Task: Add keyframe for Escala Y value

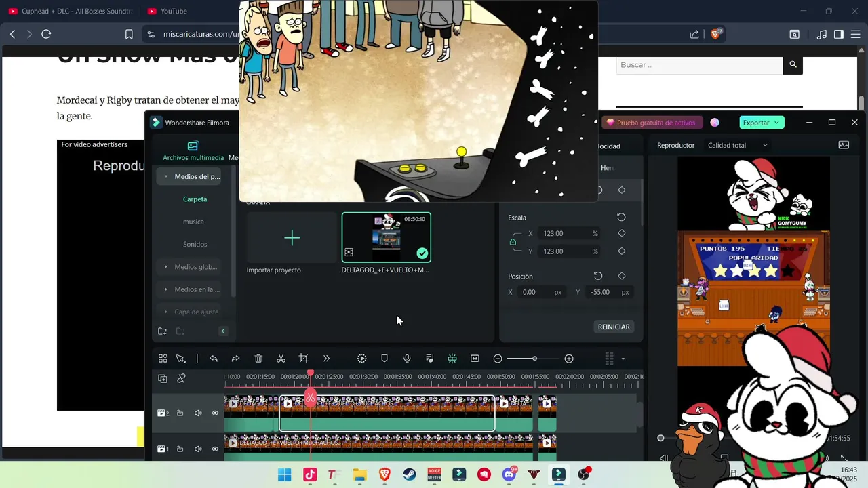Action: point(622,251)
